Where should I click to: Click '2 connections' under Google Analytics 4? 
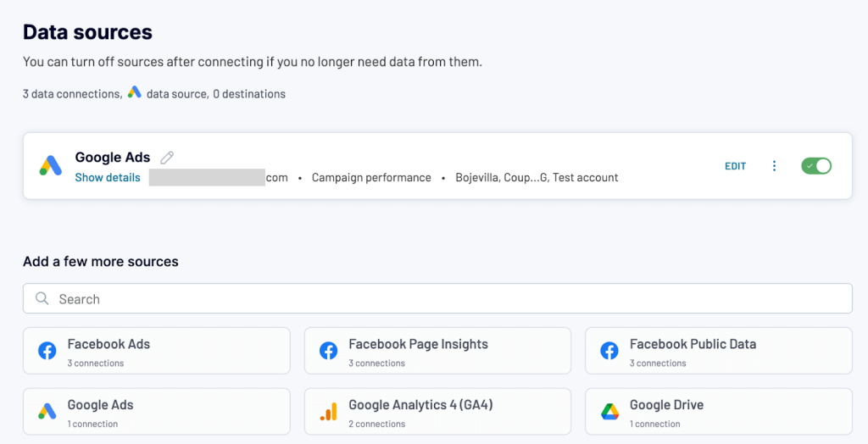[x=377, y=424]
